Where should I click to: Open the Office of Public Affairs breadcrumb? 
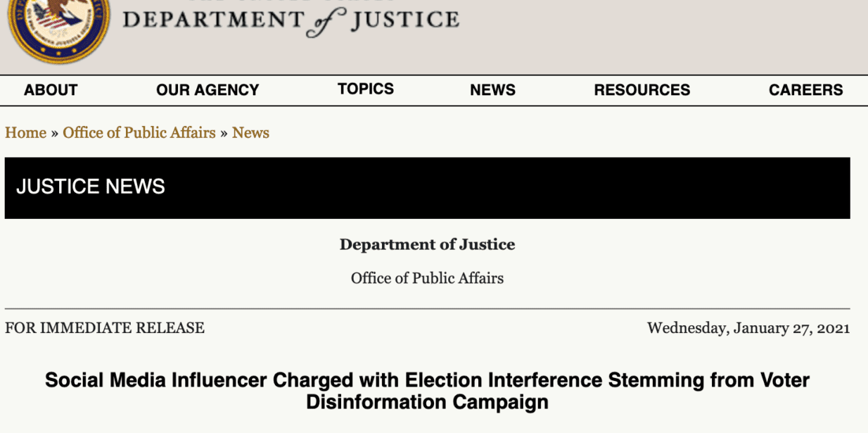click(139, 132)
